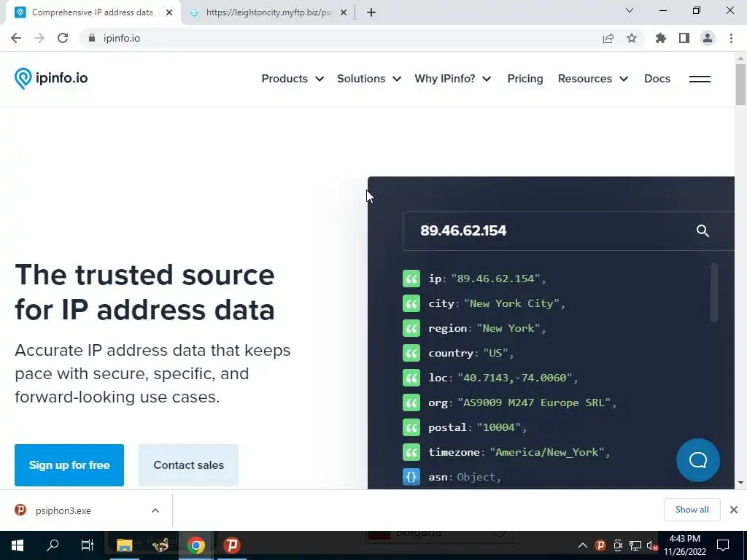Share this page from the address bar
Image resolution: width=747 pixels, height=560 pixels.
coord(608,38)
